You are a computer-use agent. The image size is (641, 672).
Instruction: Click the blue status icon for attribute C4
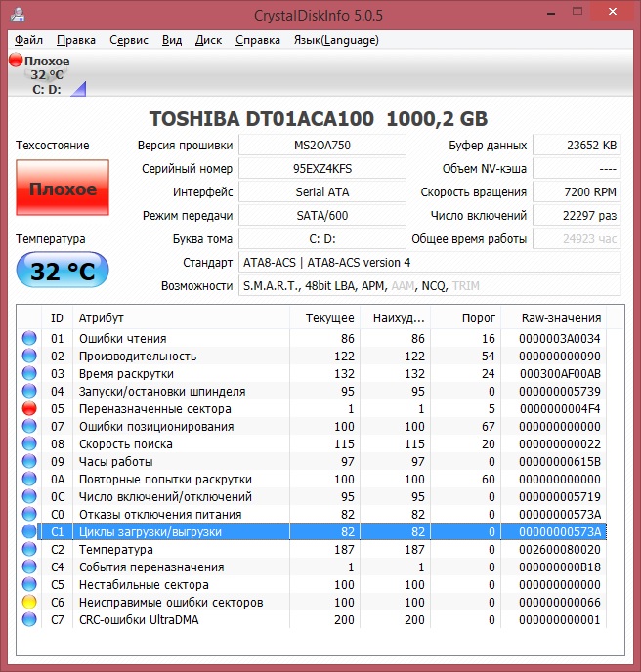tap(29, 567)
